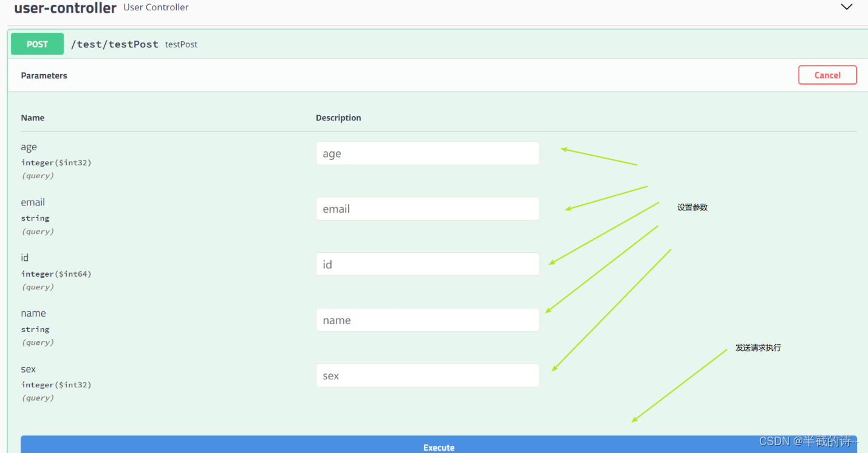
Task: Click the (query) label under email parameter
Action: (37, 231)
